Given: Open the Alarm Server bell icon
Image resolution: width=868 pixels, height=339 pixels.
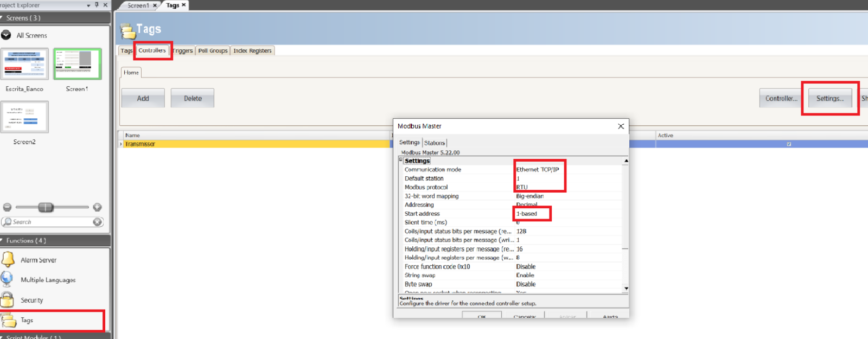Looking at the screenshot, I should tap(8, 259).
